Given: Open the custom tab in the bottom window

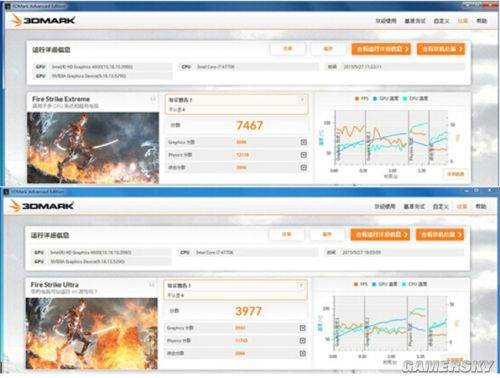Looking at the screenshot, I should 440,207.
